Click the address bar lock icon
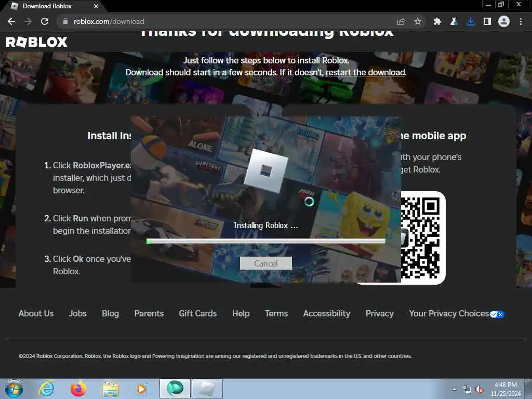The image size is (532, 399). tap(65, 21)
